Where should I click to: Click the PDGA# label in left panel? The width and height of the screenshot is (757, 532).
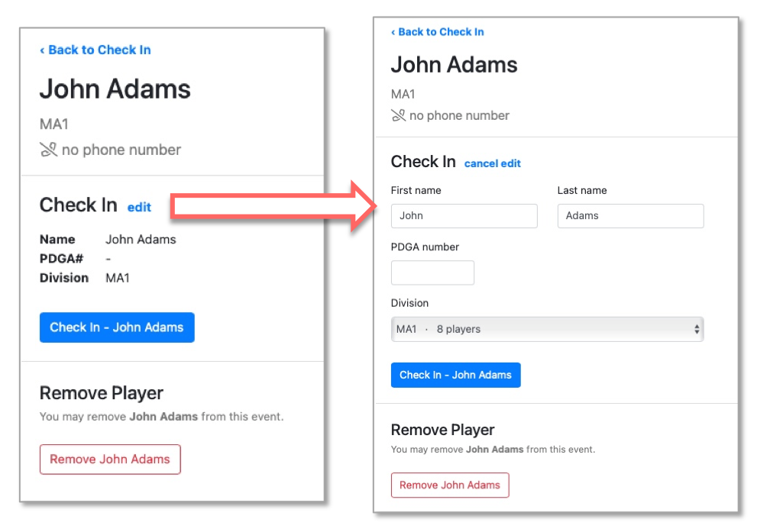[x=61, y=259]
